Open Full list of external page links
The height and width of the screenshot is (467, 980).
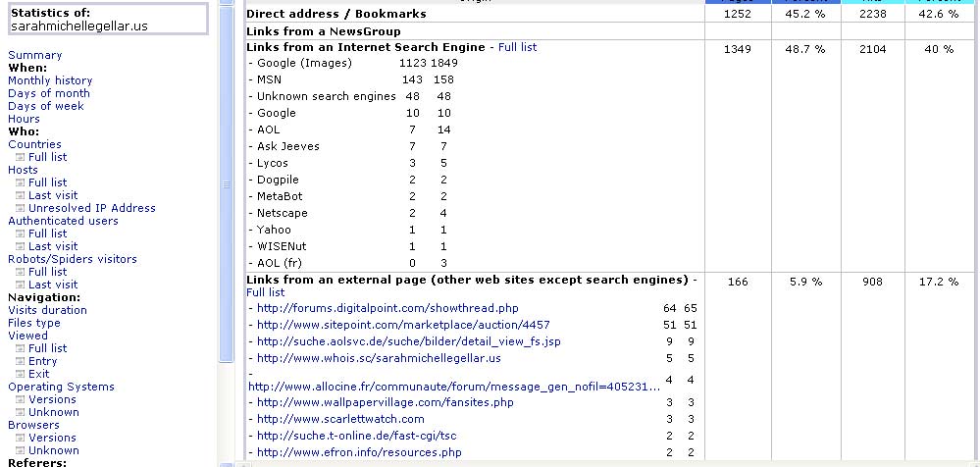coord(265,292)
